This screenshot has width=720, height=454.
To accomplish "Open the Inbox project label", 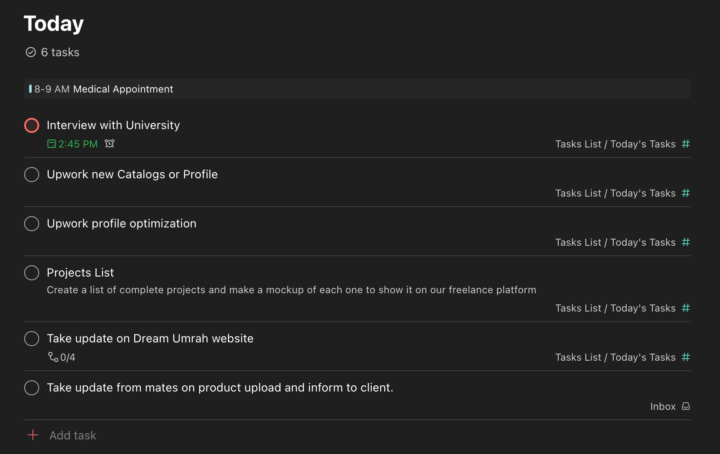I will (x=662, y=407).
